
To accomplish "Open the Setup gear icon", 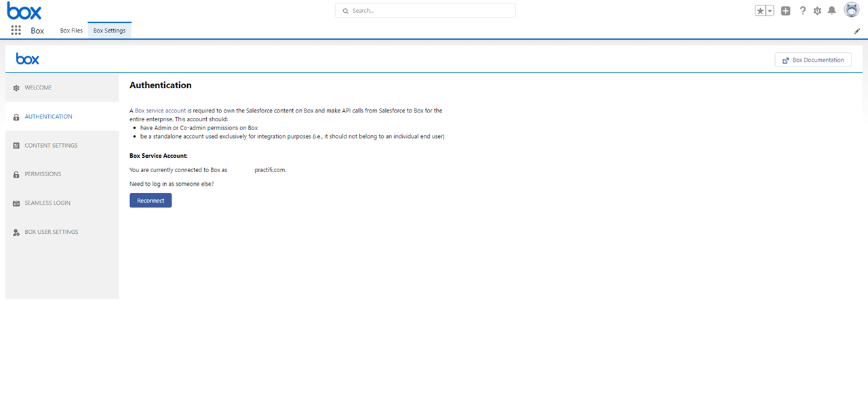I will 817,11.
